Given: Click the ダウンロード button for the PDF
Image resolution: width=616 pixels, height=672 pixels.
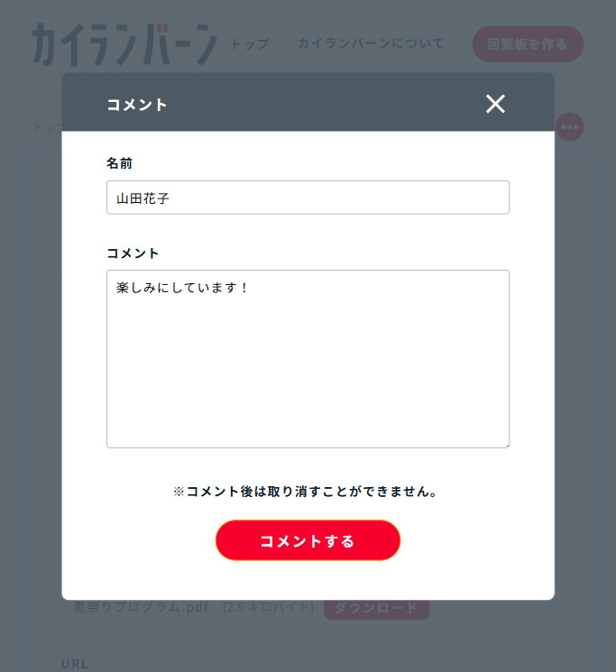Looking at the screenshot, I should (376, 608).
